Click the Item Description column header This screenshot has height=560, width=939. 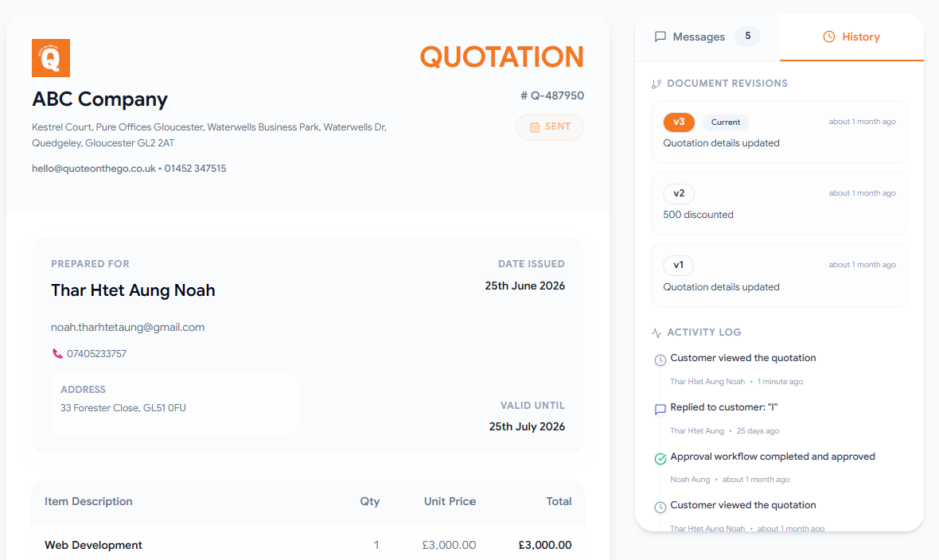point(88,501)
